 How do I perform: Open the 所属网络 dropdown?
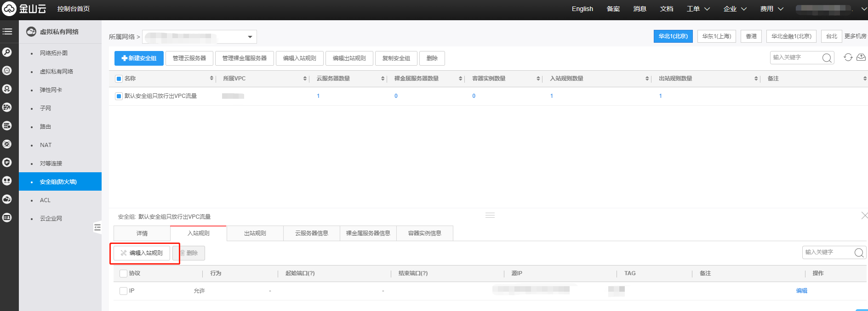click(250, 37)
